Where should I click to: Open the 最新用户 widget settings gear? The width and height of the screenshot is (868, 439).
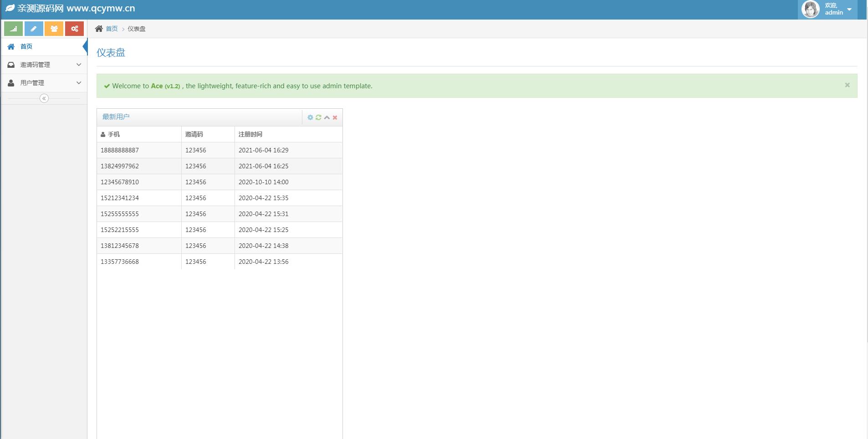310,117
